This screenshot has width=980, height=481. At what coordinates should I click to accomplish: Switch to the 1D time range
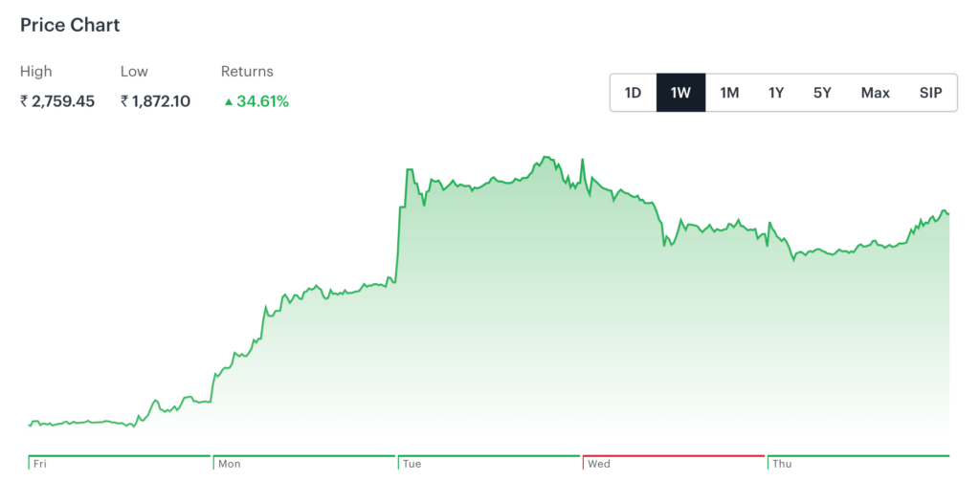click(633, 93)
